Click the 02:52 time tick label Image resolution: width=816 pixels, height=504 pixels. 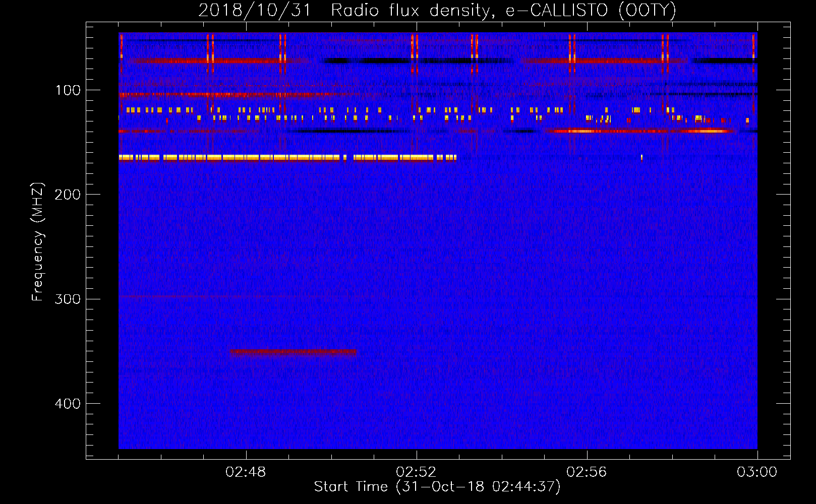pos(417,472)
